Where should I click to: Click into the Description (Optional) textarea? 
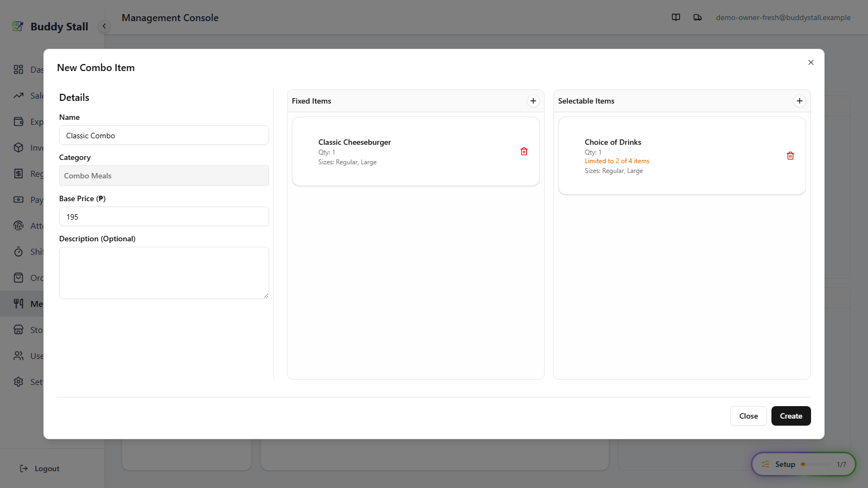(x=164, y=273)
